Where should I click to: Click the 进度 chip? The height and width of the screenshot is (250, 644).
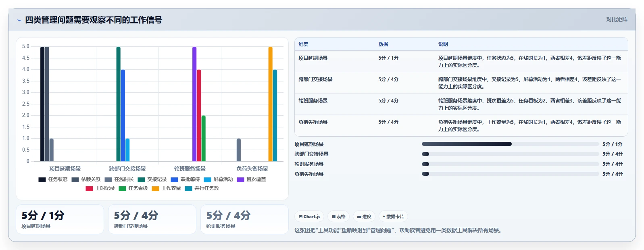[364, 217]
